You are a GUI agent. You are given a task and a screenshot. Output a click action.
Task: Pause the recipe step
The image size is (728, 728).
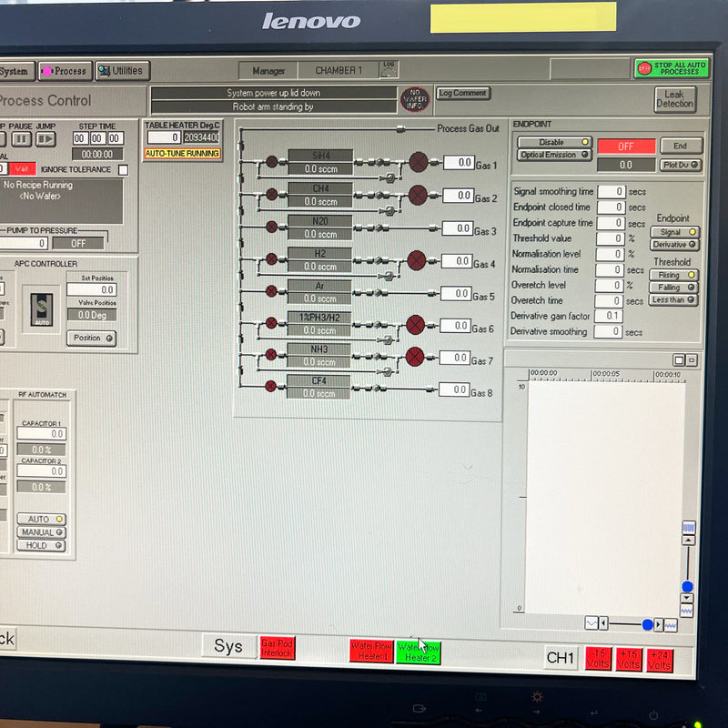click(21, 139)
